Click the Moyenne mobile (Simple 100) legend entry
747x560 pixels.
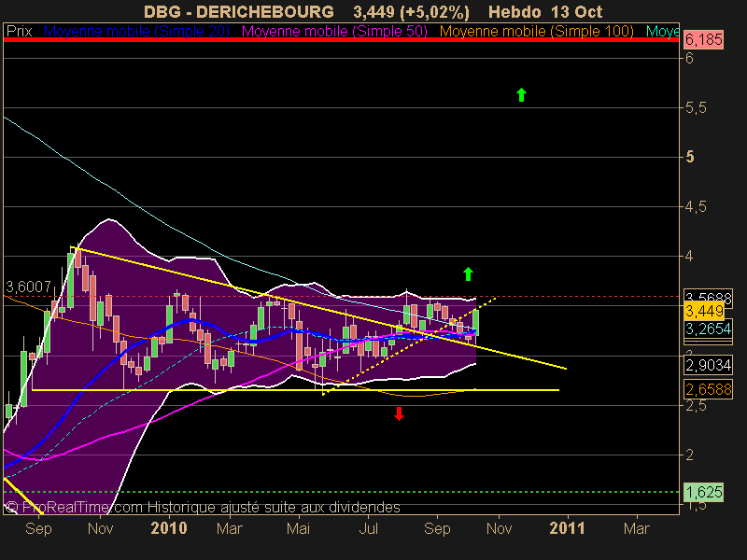coord(536,32)
